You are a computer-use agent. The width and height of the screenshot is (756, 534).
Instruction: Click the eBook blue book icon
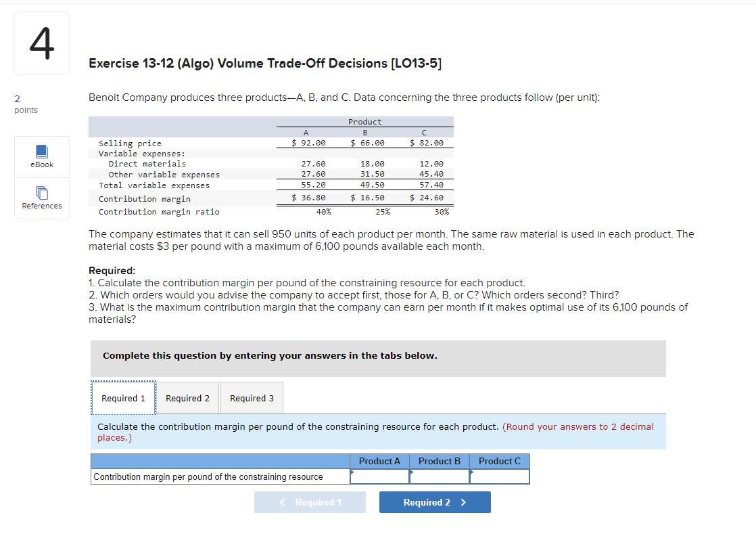[x=41, y=152]
